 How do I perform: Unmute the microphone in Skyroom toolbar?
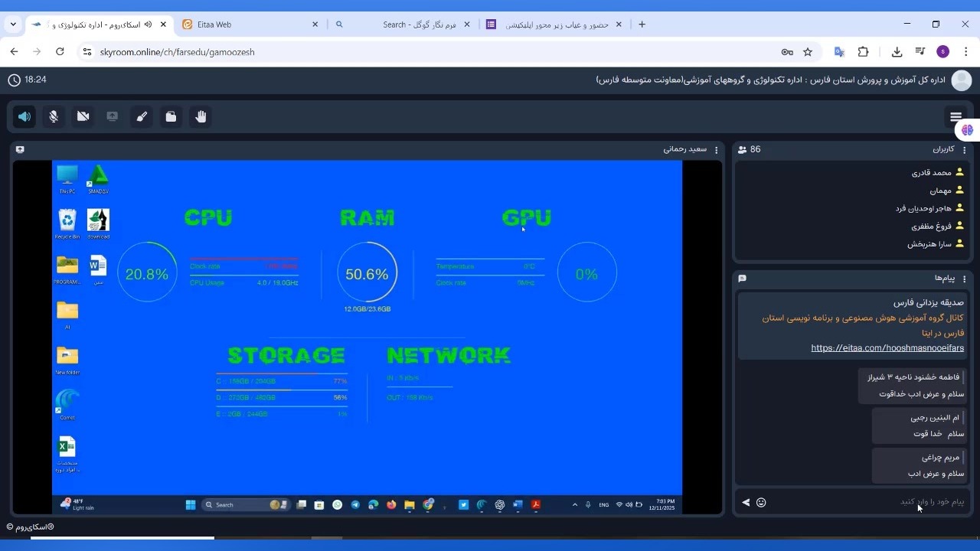point(54,116)
